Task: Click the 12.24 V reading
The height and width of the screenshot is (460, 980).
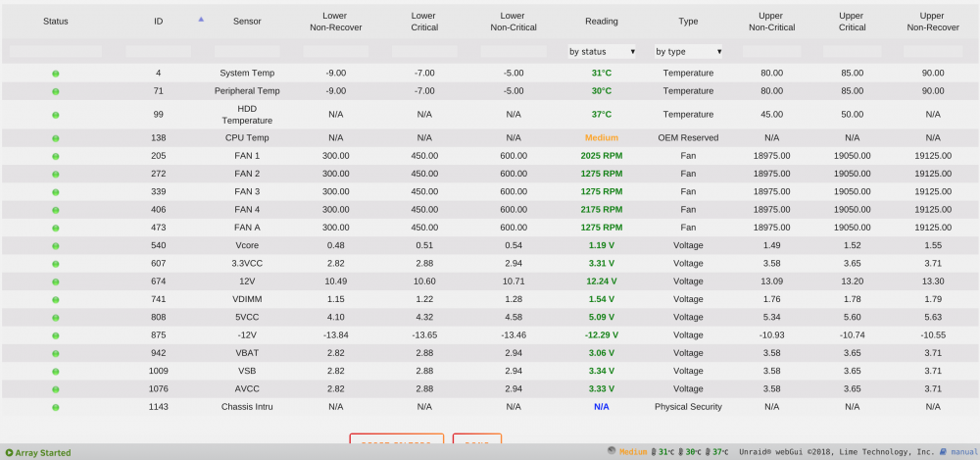Action: [602, 281]
